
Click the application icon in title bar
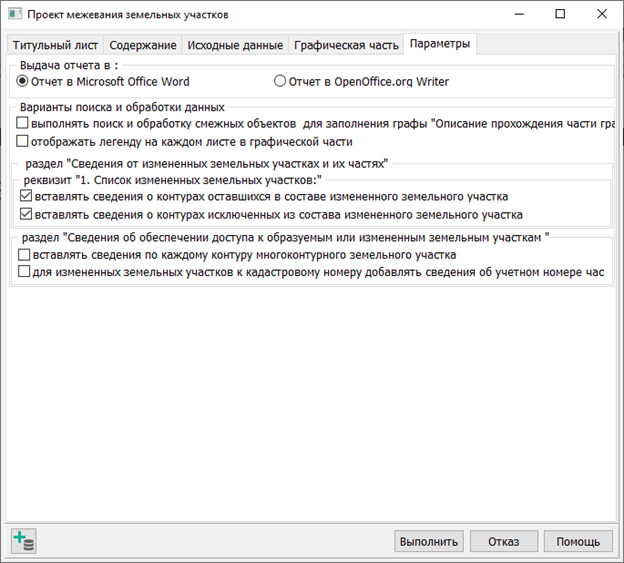pos(15,14)
